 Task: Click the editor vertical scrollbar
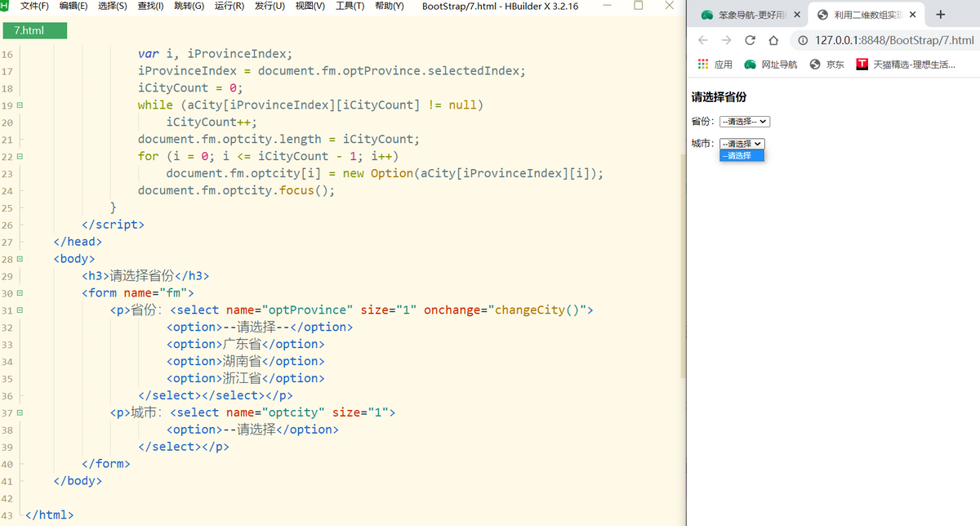[683, 265]
